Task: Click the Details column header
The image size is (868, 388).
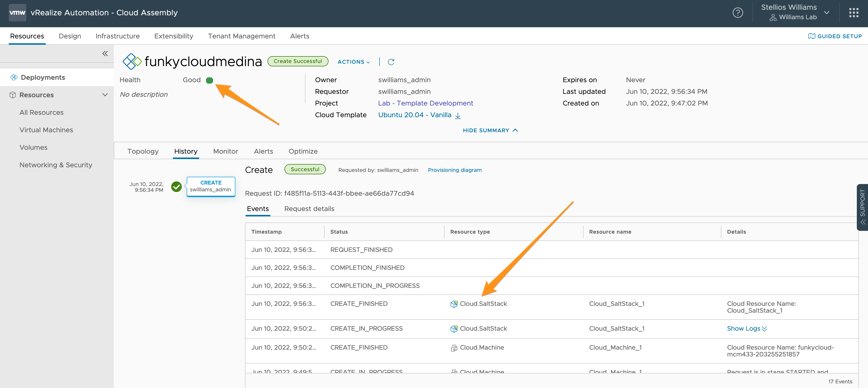Action: click(736, 232)
